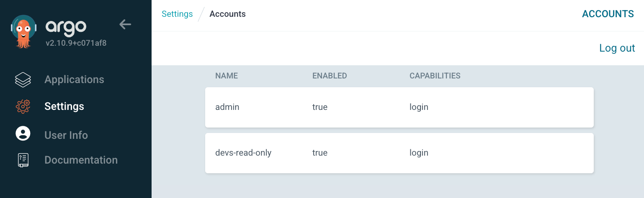Collapse the sidebar with the arrow icon
The width and height of the screenshot is (644, 198).
[x=125, y=24]
